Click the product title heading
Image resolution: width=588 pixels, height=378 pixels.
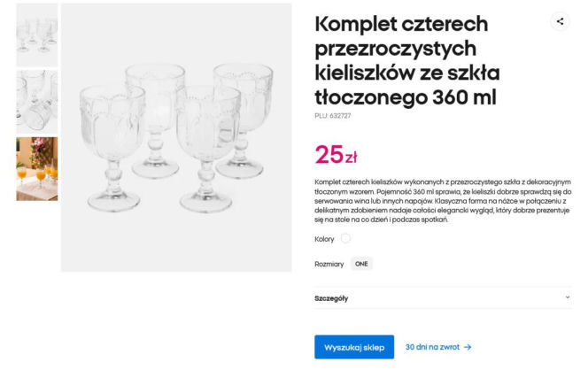407,60
